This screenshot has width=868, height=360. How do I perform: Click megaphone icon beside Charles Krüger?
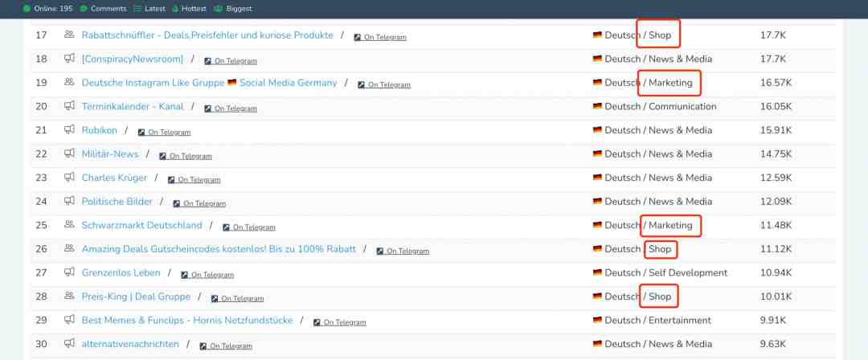[x=69, y=178]
